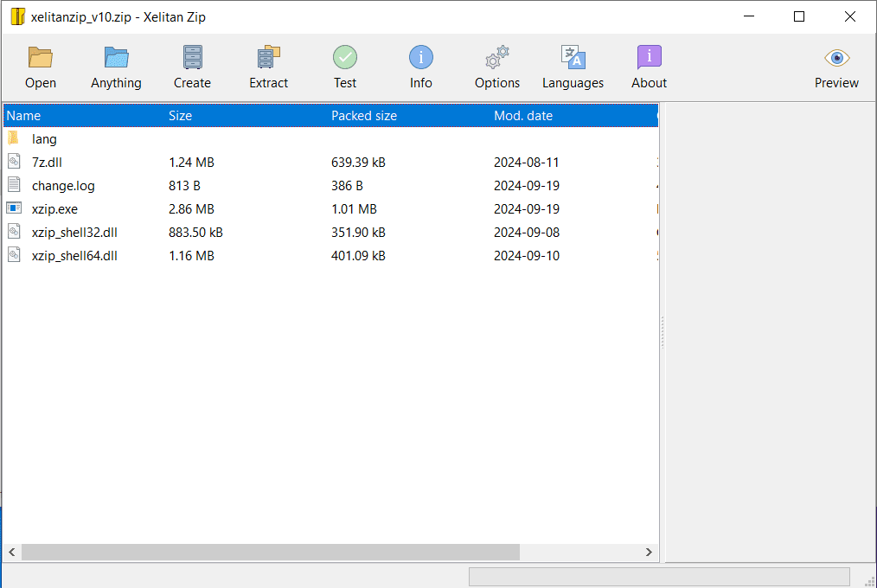The width and height of the screenshot is (877, 588).
Task: Click the preview pane splitter grip
Action: [663, 332]
